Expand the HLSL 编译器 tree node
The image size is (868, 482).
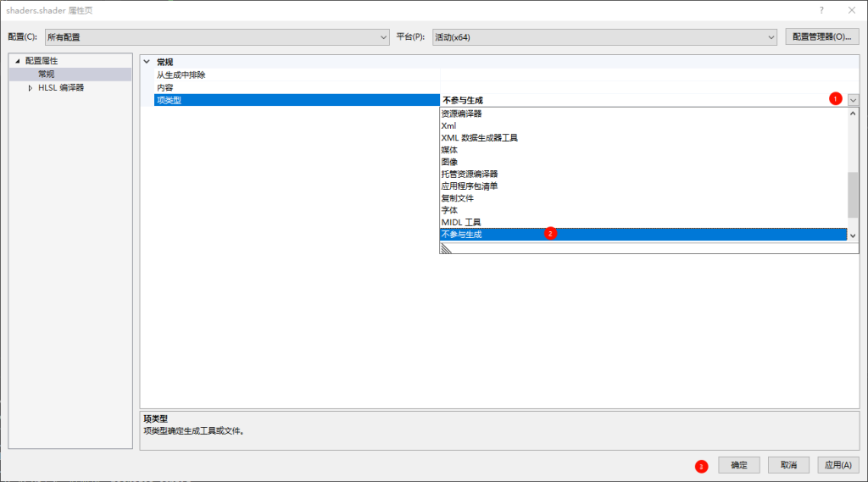tap(31, 87)
